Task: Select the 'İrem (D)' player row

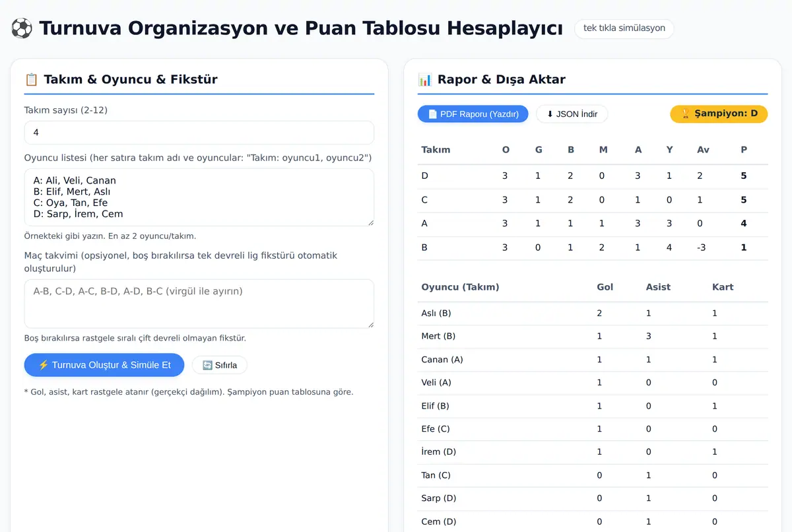Action: pyautogui.click(x=593, y=452)
